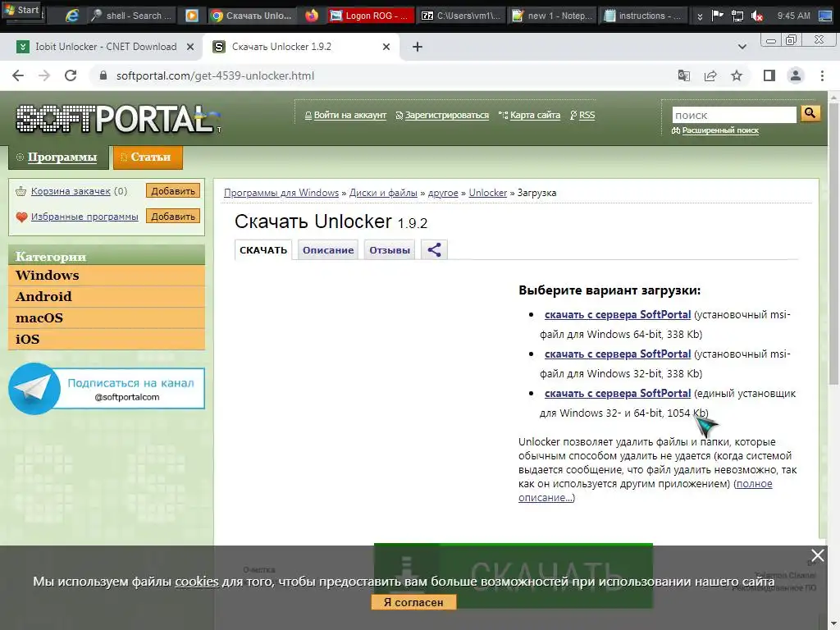Click the Action Center flag tray icon

click(x=717, y=16)
